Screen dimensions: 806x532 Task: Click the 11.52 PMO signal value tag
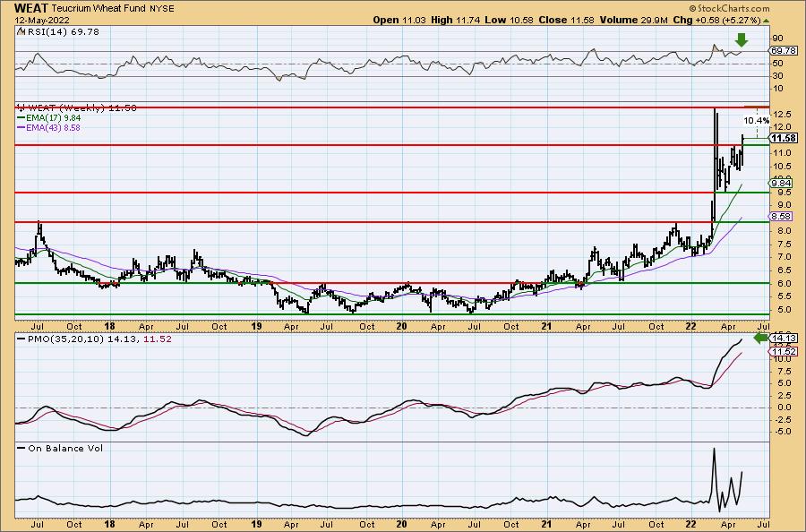785,352
